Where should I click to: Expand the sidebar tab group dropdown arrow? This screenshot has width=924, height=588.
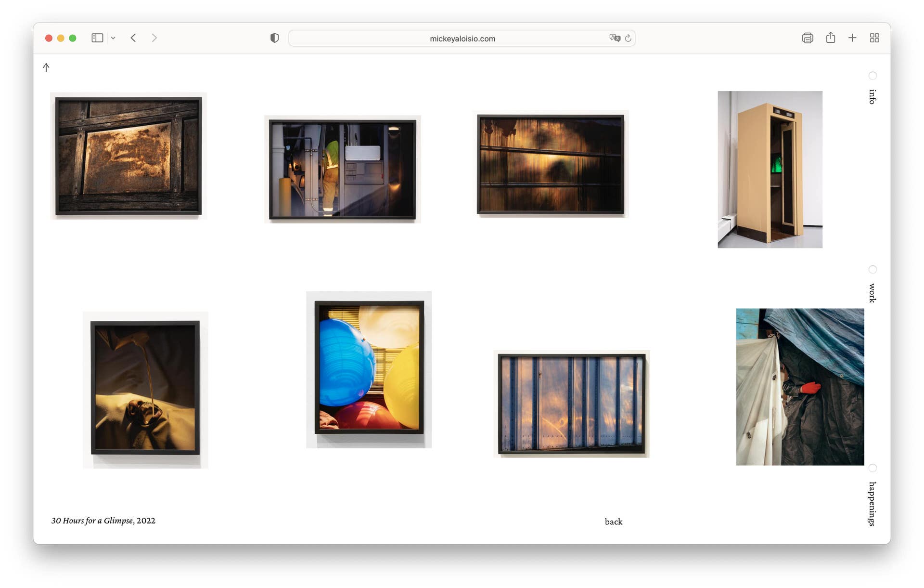pyautogui.click(x=113, y=38)
